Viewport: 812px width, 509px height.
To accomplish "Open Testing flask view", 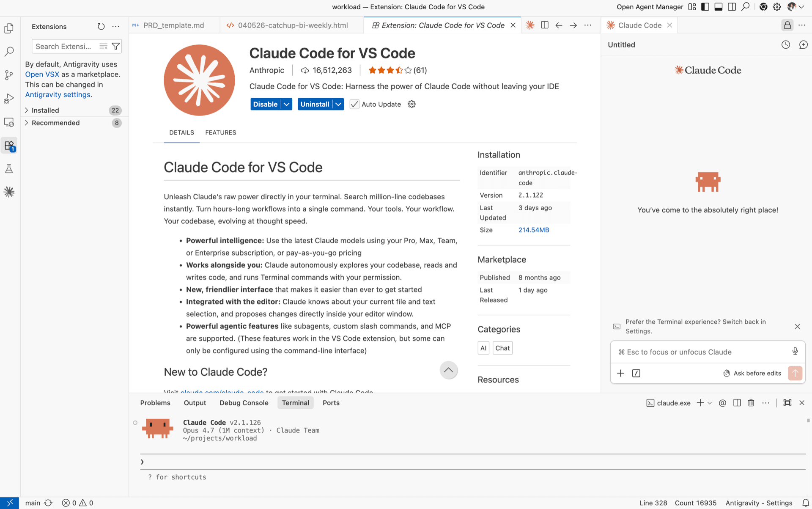I will pyautogui.click(x=9, y=169).
